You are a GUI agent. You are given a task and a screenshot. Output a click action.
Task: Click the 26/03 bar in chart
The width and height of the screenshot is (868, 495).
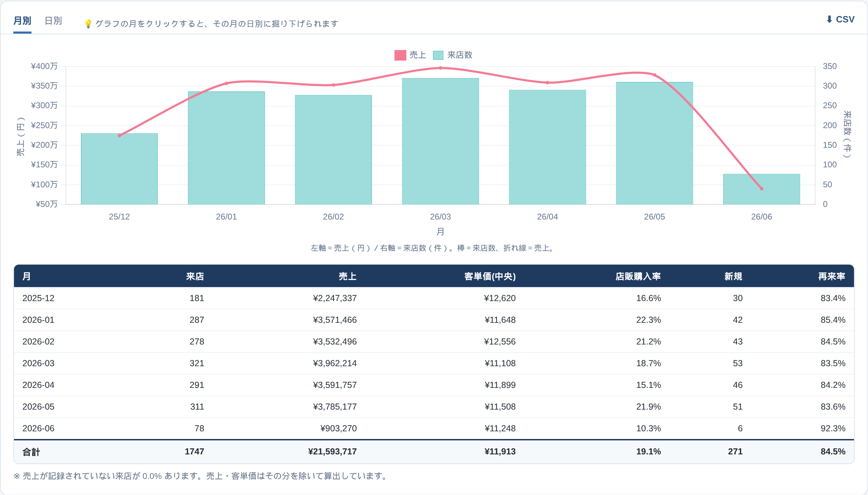(440, 141)
